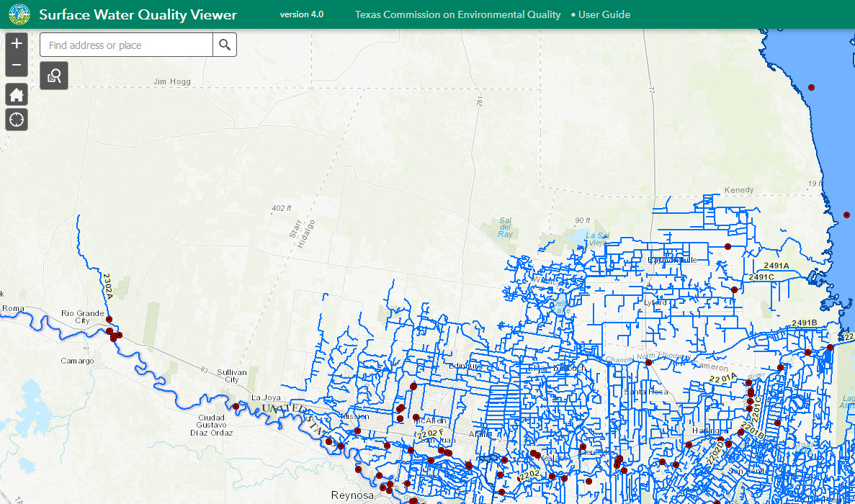This screenshot has width=855, height=504.
Task: Click the monitoring station near La Joya
Action: click(236, 407)
